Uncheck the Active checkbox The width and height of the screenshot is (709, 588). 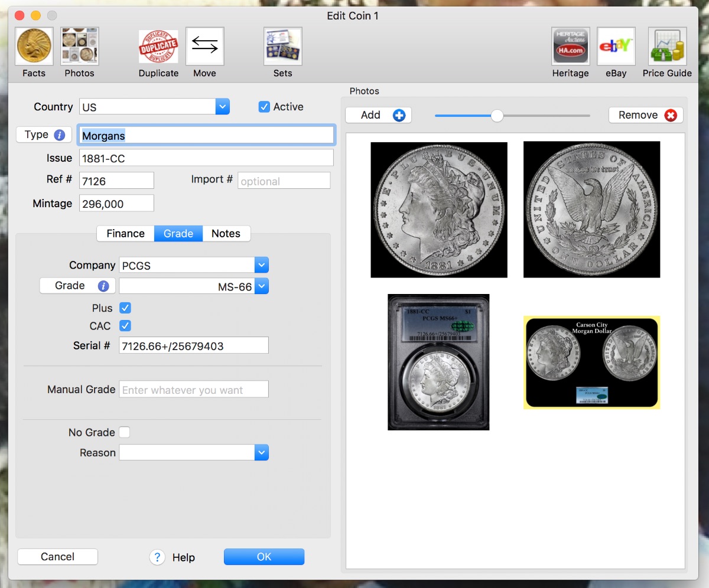pos(264,107)
